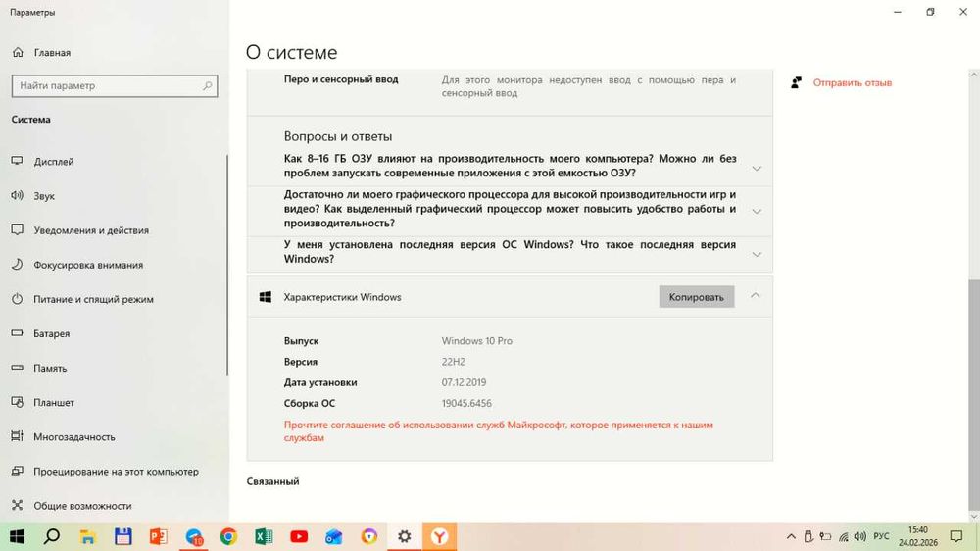Open the notification center icon

pyautogui.click(x=956, y=536)
